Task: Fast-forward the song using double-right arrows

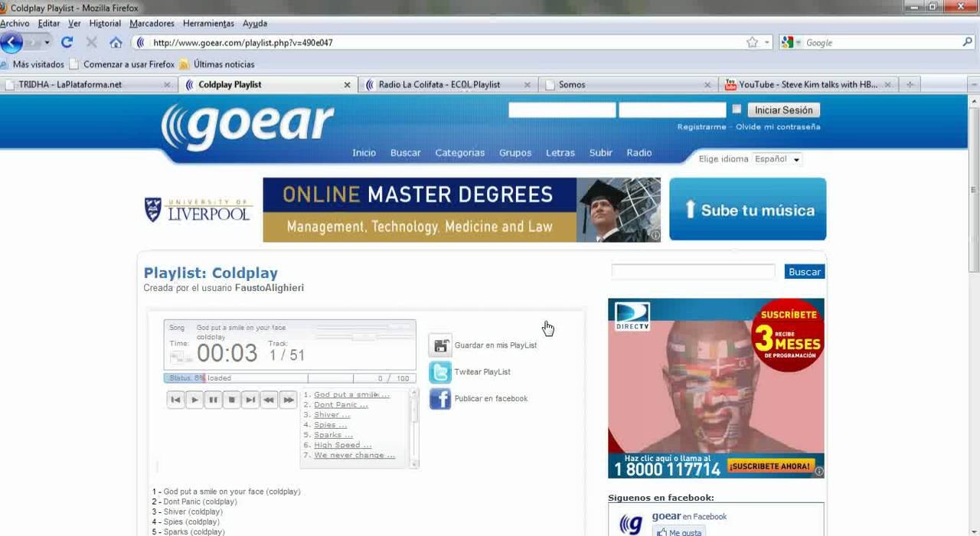Action: pyautogui.click(x=288, y=400)
